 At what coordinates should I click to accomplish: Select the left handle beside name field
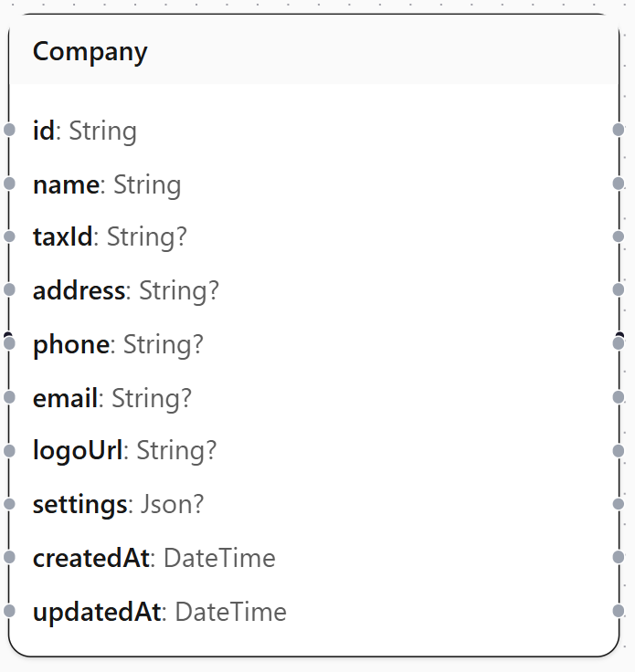(x=9, y=184)
